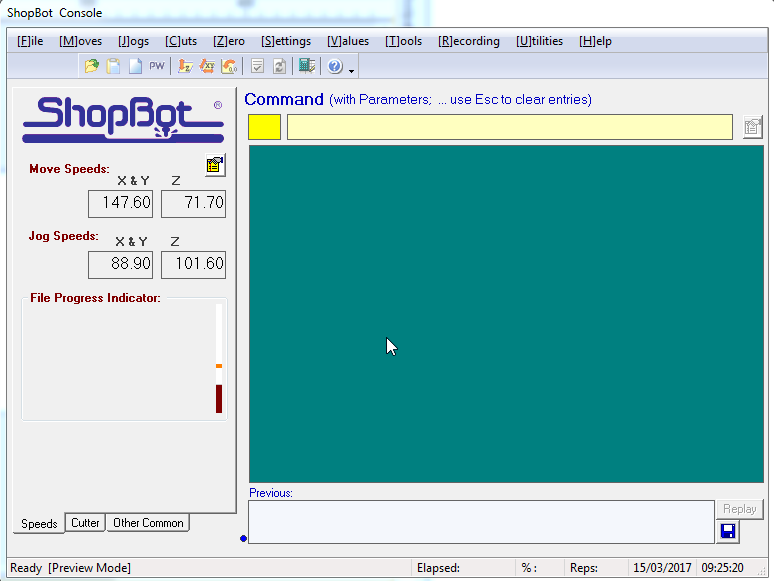Click the Jog Speeds Z field
774x581 pixels.
coord(194,265)
